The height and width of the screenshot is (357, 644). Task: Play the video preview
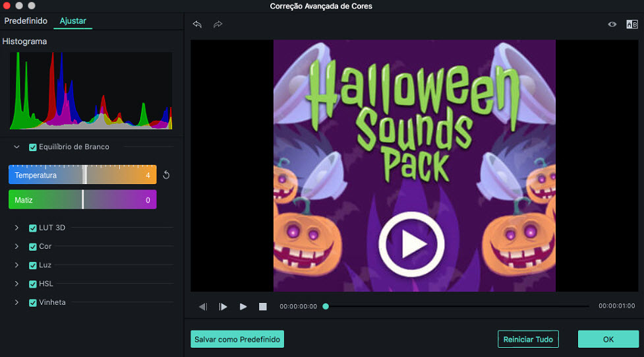(x=243, y=306)
